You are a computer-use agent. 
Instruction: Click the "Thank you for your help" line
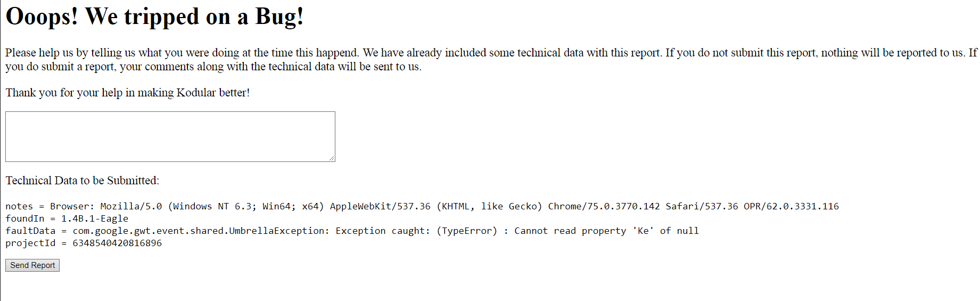coord(127,93)
